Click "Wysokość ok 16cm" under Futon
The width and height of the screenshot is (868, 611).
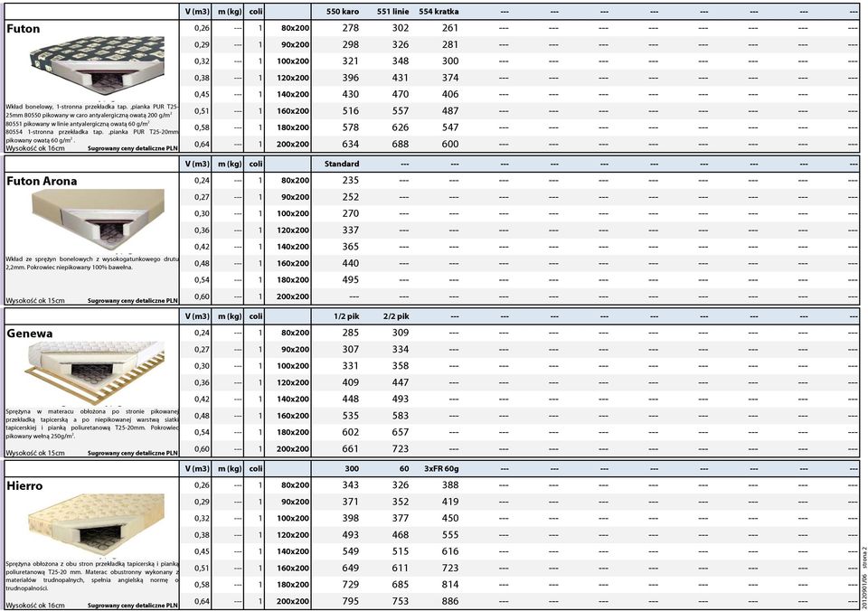[35, 148]
